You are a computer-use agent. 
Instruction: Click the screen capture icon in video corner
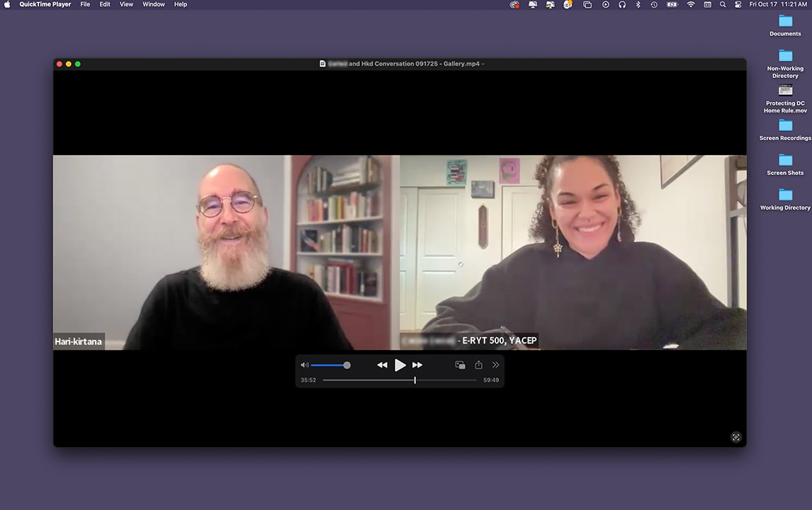pyautogui.click(x=735, y=437)
